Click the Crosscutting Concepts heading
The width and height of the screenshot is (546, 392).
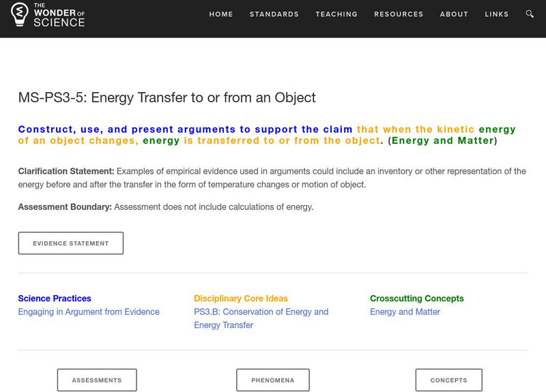[417, 298]
